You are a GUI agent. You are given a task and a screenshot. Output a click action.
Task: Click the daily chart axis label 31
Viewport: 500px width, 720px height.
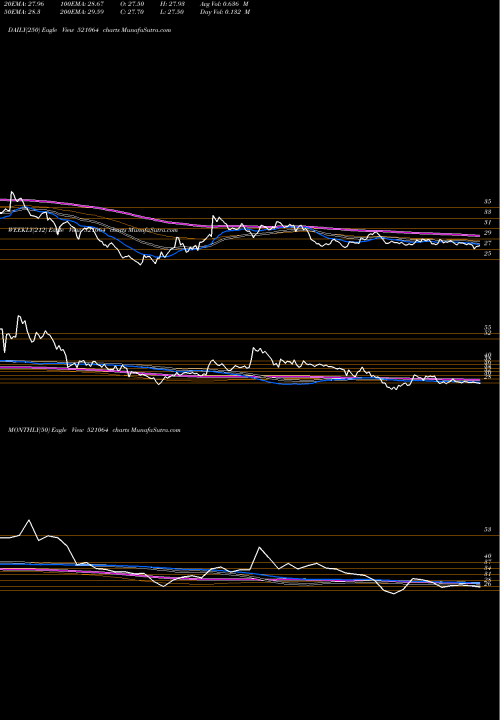coord(487,222)
